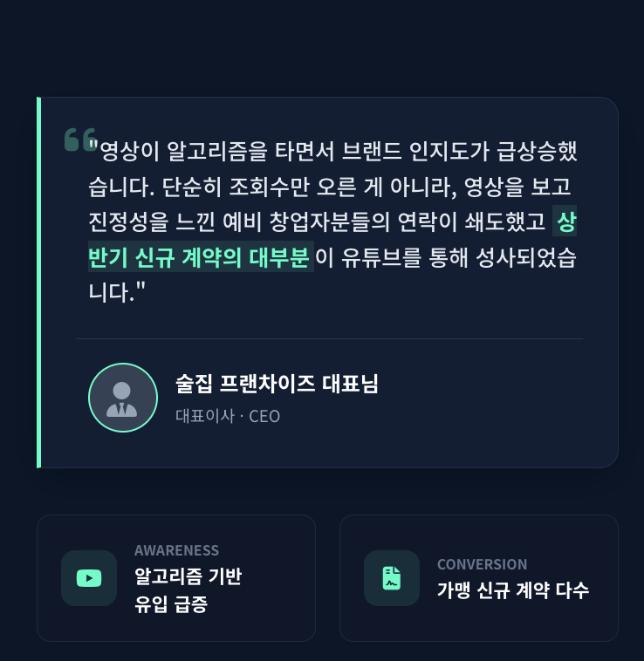The image size is (644, 661).
Task: Click the CONVERSION label
Action: point(482,564)
